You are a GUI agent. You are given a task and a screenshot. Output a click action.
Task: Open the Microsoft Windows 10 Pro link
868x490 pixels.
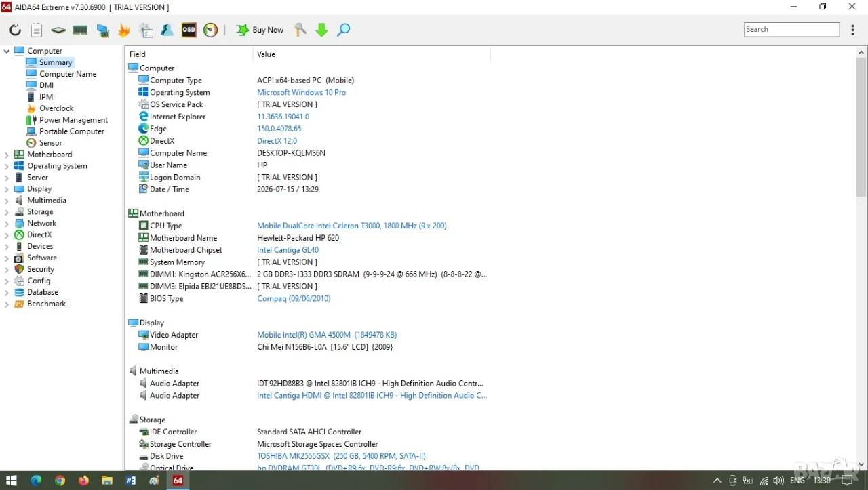point(301,92)
